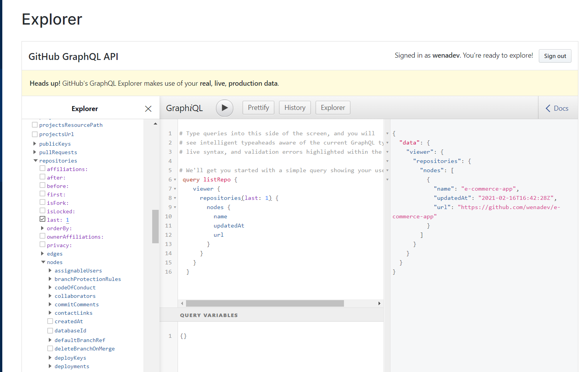Image resolution: width=588 pixels, height=372 pixels.
Task: Check the createdAt field
Action: pos(50,321)
